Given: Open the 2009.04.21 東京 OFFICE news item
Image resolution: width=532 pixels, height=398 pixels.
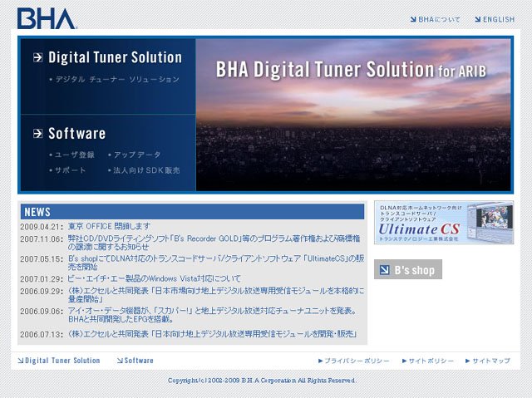Looking at the screenshot, I should pyautogui.click(x=109, y=226).
